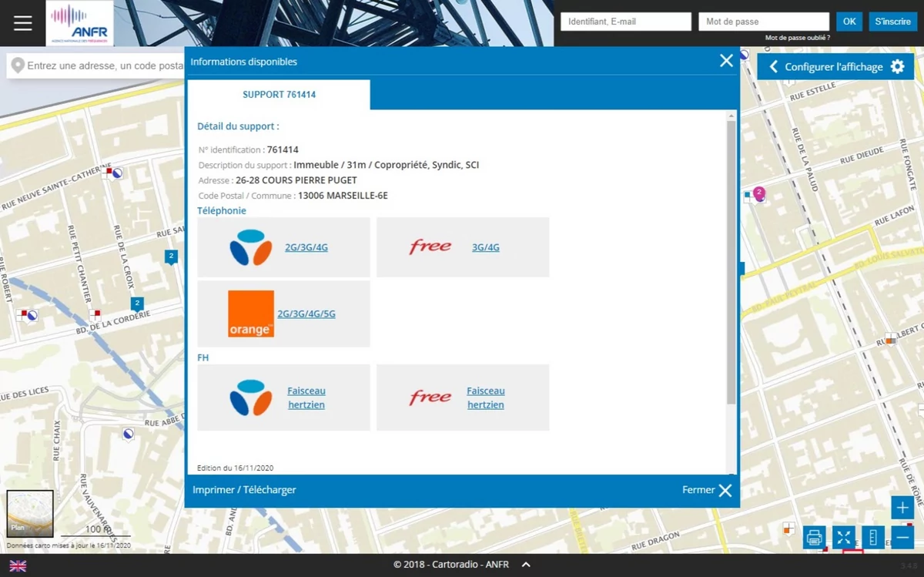Open the hamburger main menu

[23, 23]
